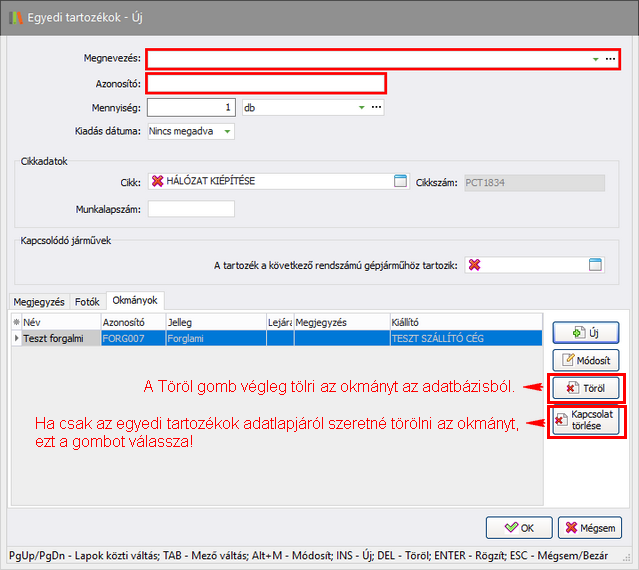639x570 pixels.
Task: Open the Fotók tab
Action: [89, 300]
